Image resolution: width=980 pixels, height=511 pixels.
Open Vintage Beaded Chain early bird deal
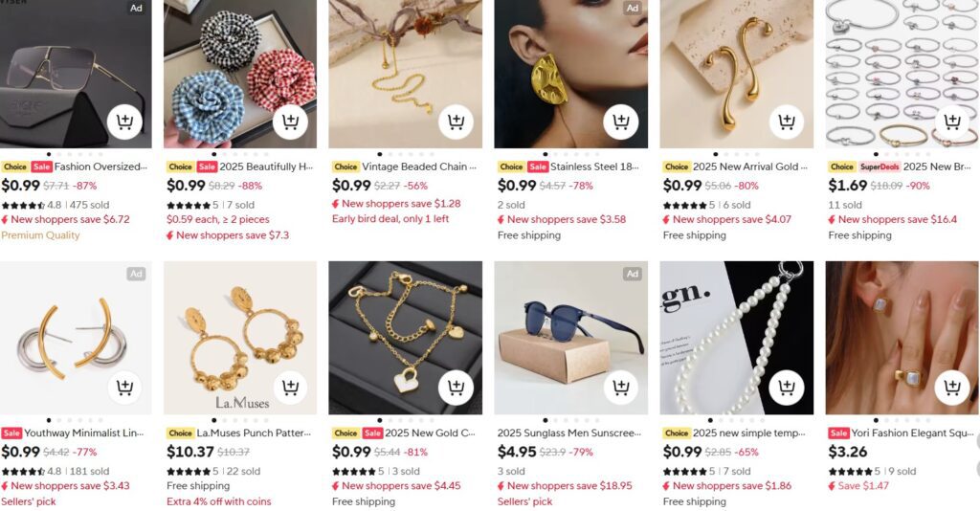pos(390,218)
